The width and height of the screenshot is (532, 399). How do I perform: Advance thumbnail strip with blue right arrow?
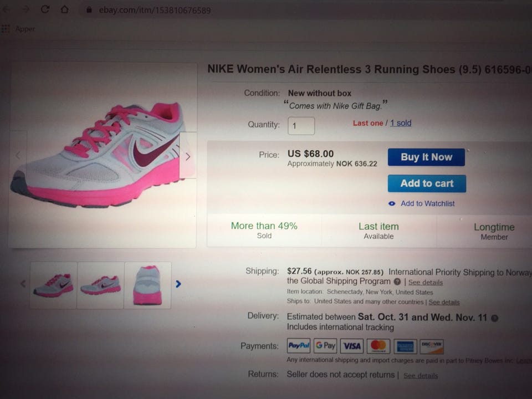click(178, 284)
